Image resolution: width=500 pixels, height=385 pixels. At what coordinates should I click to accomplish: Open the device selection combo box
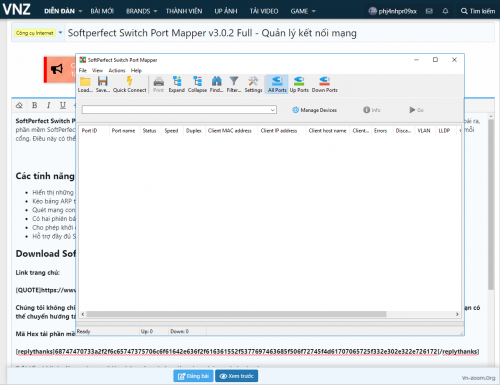point(179,110)
